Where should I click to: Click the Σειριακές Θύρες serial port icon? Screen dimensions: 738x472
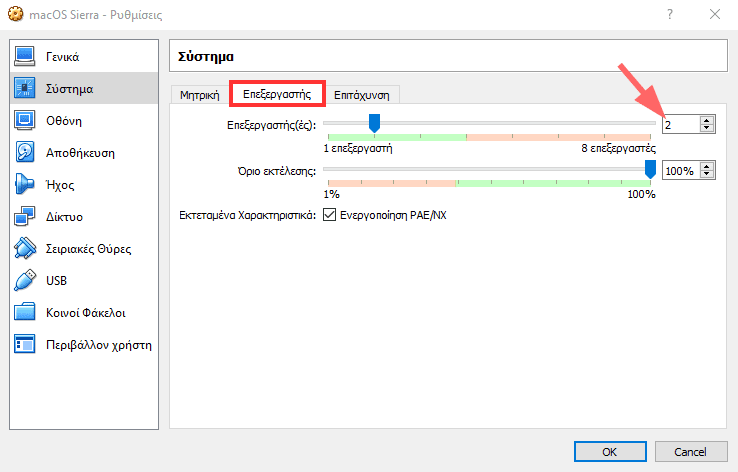(x=24, y=248)
